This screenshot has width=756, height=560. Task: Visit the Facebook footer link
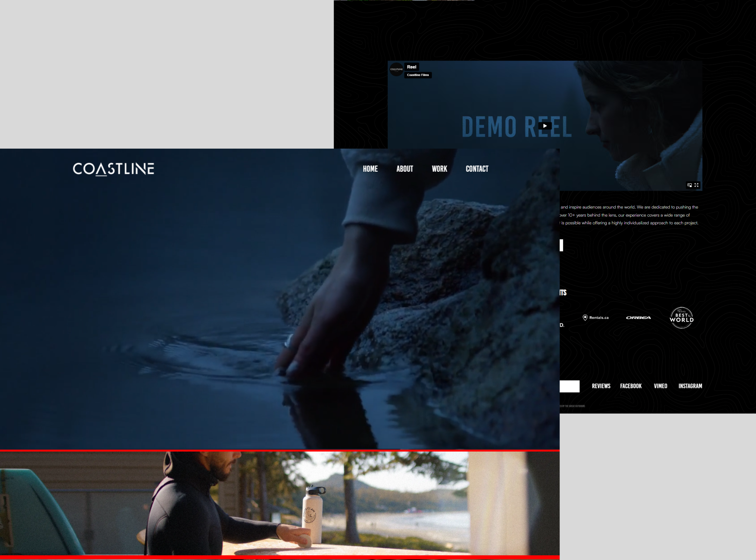coord(631,386)
